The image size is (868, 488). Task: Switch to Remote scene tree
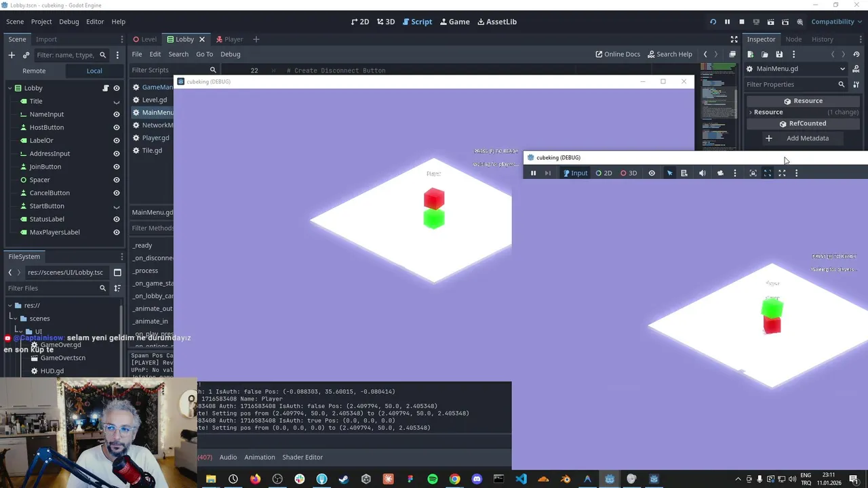pos(34,70)
